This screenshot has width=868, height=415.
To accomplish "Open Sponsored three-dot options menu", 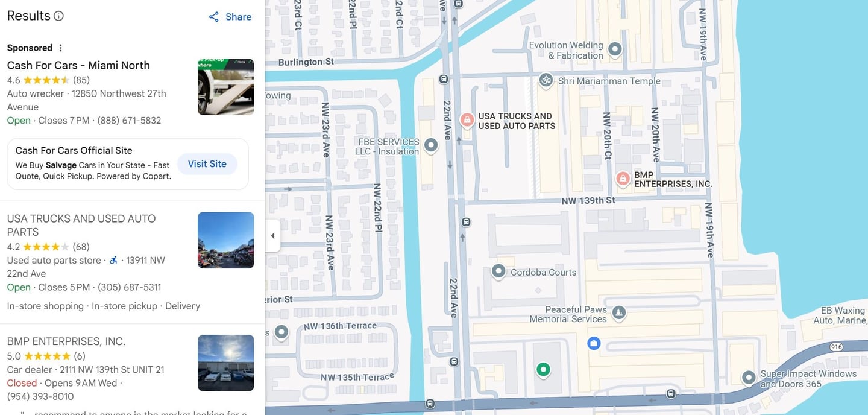I will tap(60, 48).
